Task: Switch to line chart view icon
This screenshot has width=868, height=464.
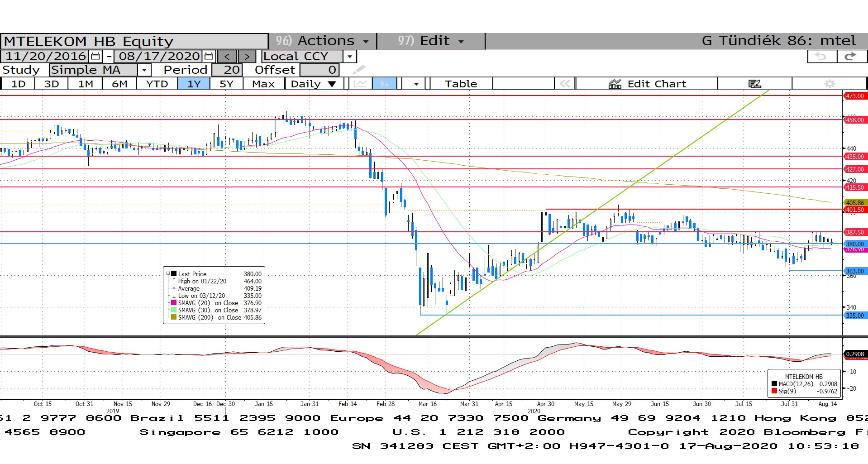Action: [361, 84]
